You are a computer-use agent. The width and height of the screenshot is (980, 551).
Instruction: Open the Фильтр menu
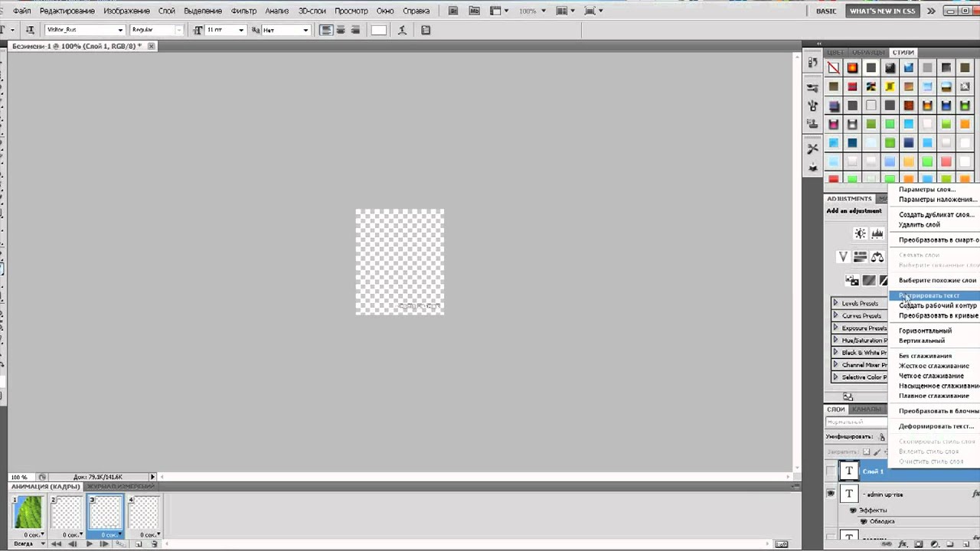[243, 11]
